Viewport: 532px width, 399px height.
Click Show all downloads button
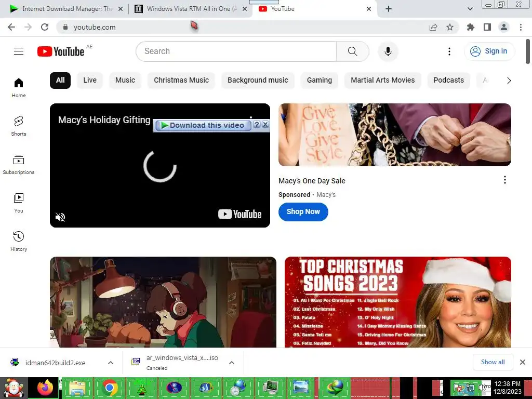493,362
